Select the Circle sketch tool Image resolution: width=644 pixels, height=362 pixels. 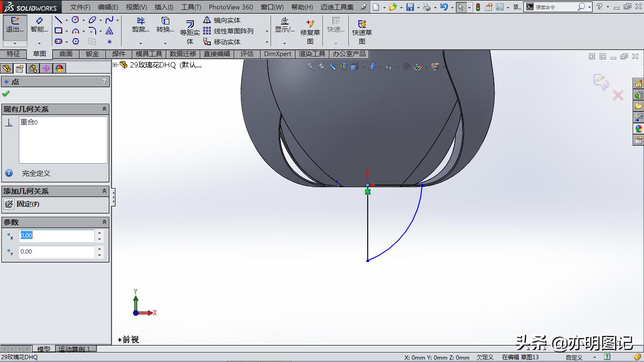point(75,20)
